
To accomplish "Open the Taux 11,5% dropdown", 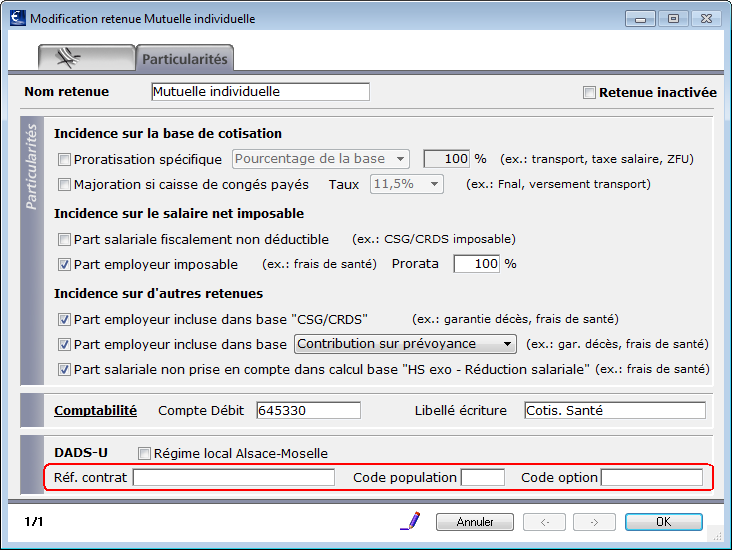I will (x=407, y=184).
